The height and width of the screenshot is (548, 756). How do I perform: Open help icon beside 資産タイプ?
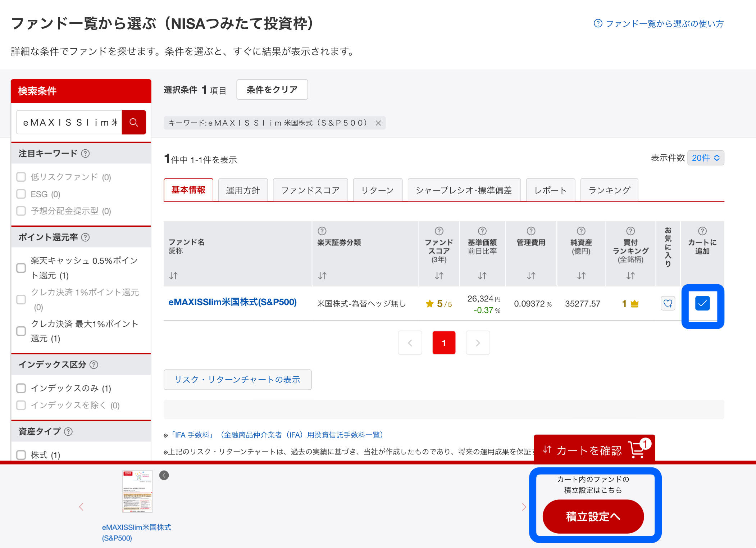[x=68, y=431]
